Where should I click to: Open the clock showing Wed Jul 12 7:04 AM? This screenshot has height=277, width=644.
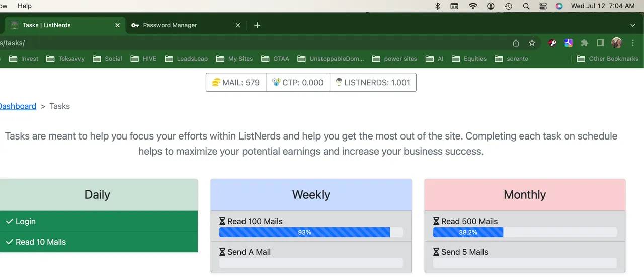[x=603, y=6]
